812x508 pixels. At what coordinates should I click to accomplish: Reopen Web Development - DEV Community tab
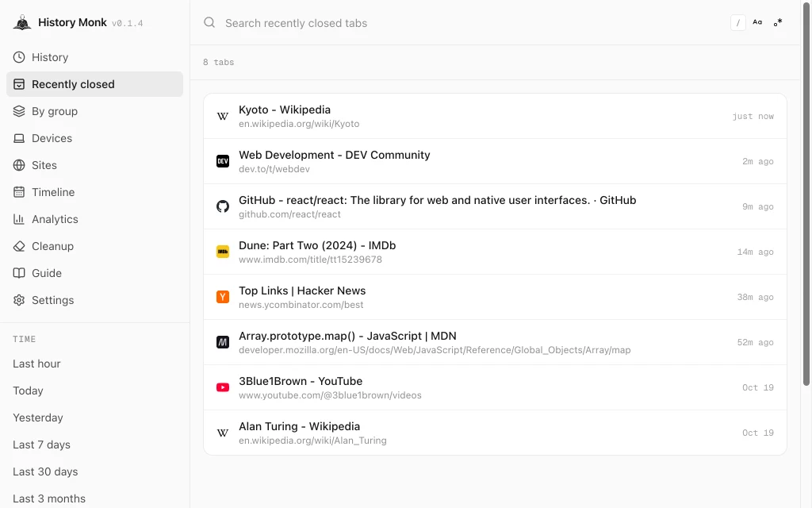[495, 161]
